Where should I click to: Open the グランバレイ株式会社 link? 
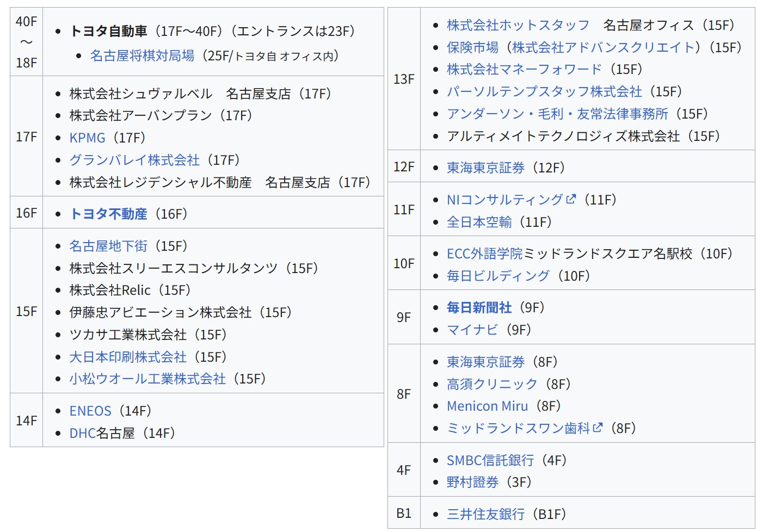tap(134, 160)
